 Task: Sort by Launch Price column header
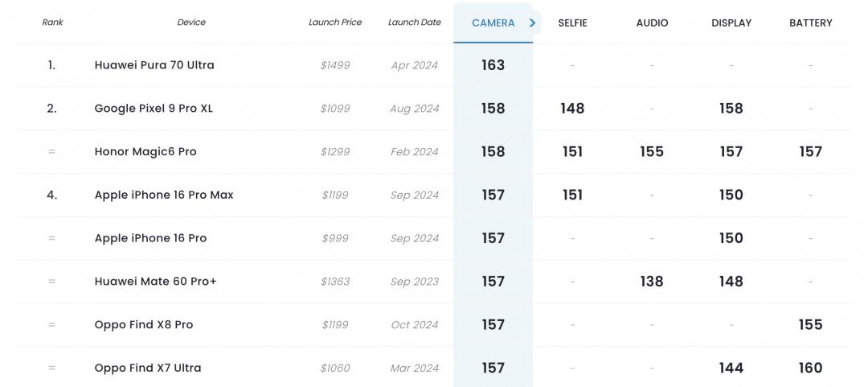tap(335, 23)
